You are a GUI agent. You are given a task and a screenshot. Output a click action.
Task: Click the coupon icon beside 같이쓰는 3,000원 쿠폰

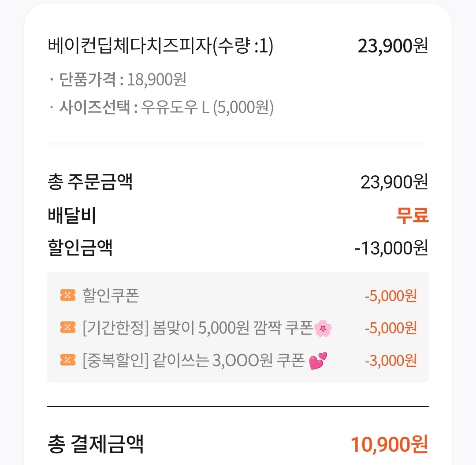pos(68,360)
